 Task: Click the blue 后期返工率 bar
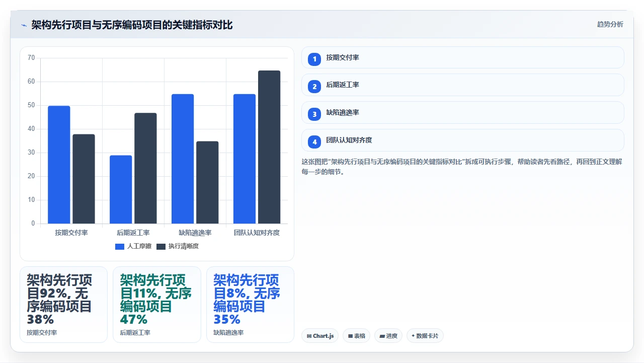pyautogui.click(x=121, y=189)
